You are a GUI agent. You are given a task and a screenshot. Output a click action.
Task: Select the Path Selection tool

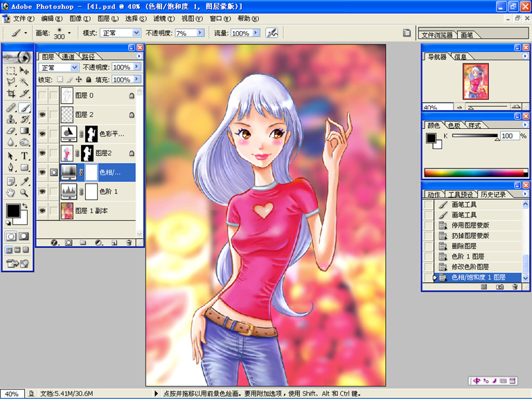(11, 156)
